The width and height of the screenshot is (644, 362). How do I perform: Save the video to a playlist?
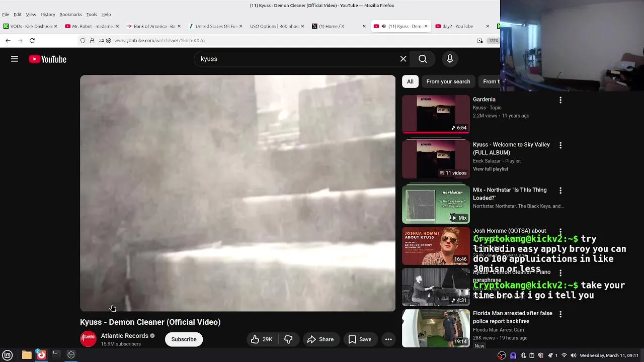[360, 339]
